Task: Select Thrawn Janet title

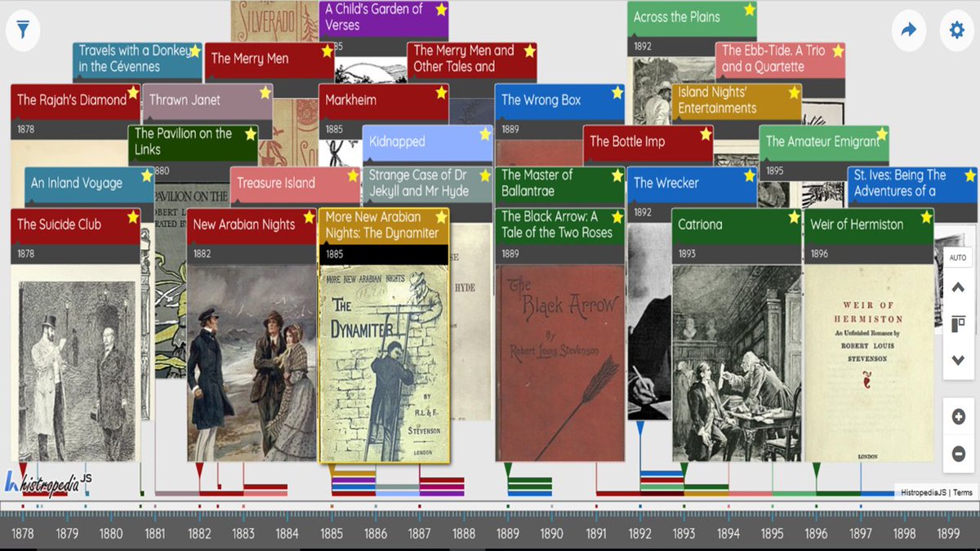Action: pyautogui.click(x=185, y=100)
